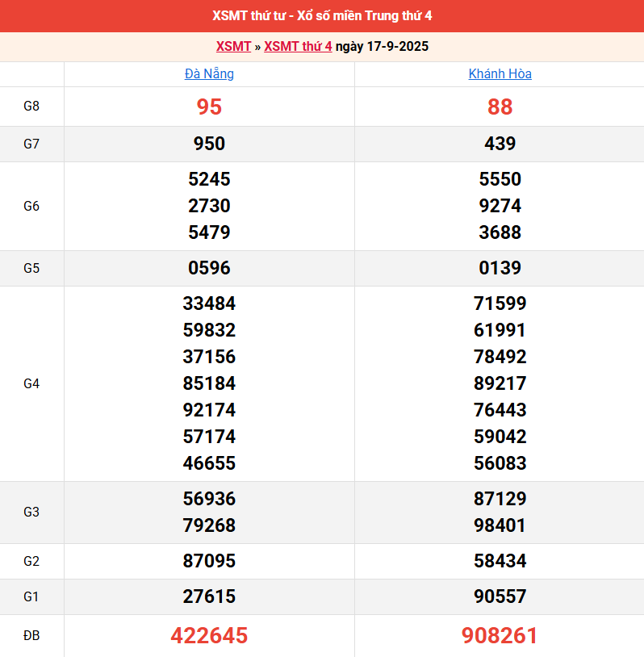Select the ĐB special prize row label
The height and width of the screenshot is (657, 644).
(x=31, y=636)
